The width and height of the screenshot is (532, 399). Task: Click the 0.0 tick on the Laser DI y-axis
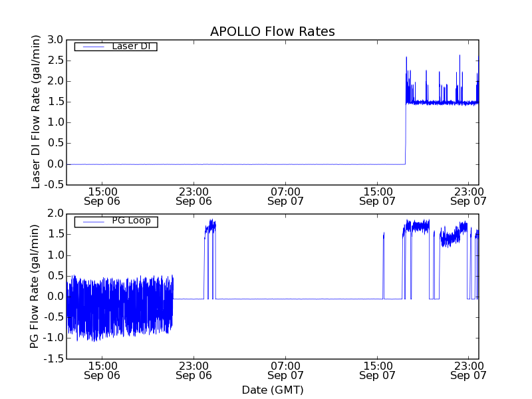pos(55,164)
